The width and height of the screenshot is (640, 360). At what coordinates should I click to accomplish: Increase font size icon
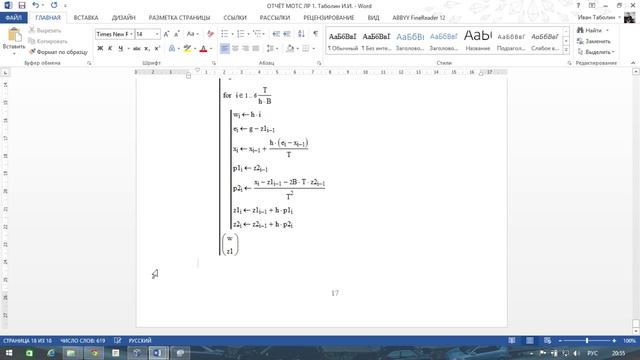[x=166, y=34]
